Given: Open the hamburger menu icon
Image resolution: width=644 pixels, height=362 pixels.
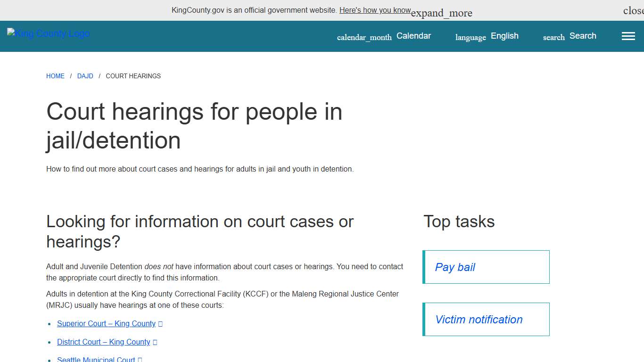Looking at the screenshot, I should tap(628, 36).
